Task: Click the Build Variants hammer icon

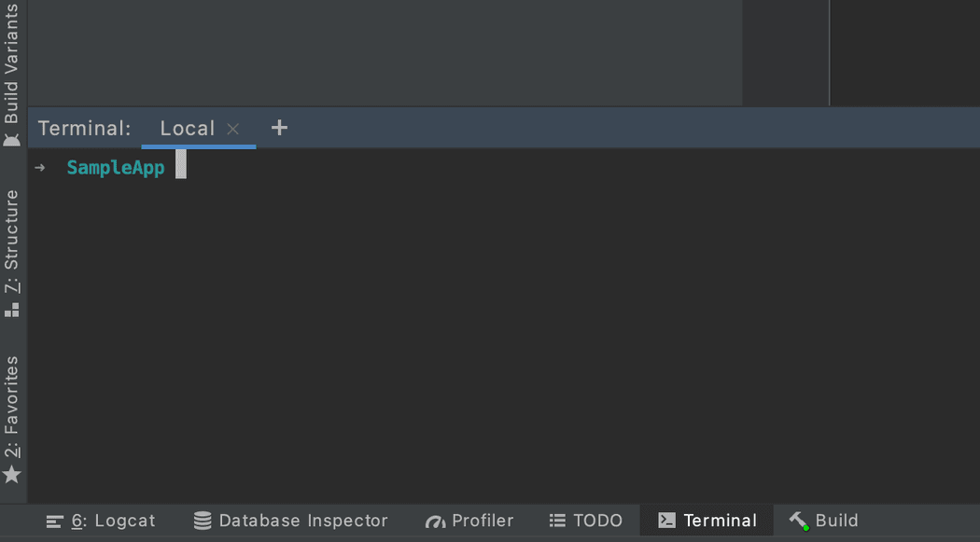Action: coord(12,140)
